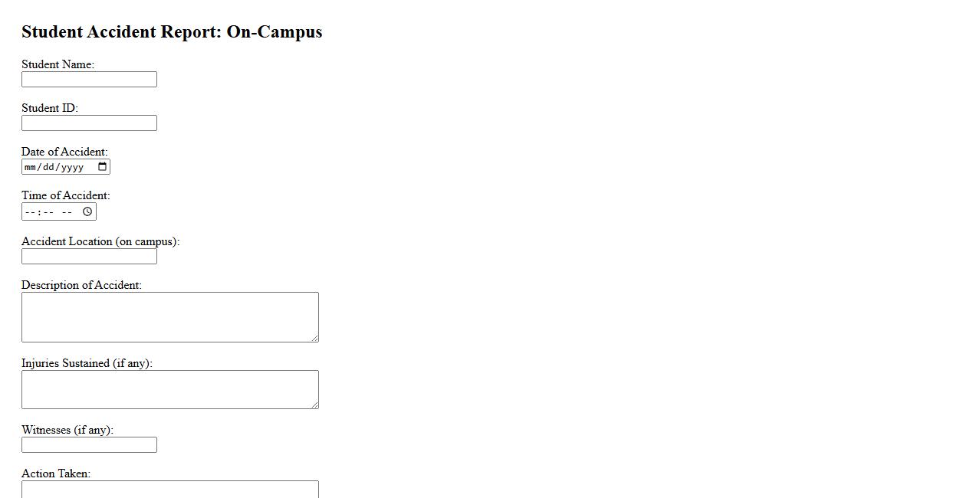The width and height of the screenshot is (980, 498).
Task: Click the Description textarea resize handle
Action: pos(314,338)
